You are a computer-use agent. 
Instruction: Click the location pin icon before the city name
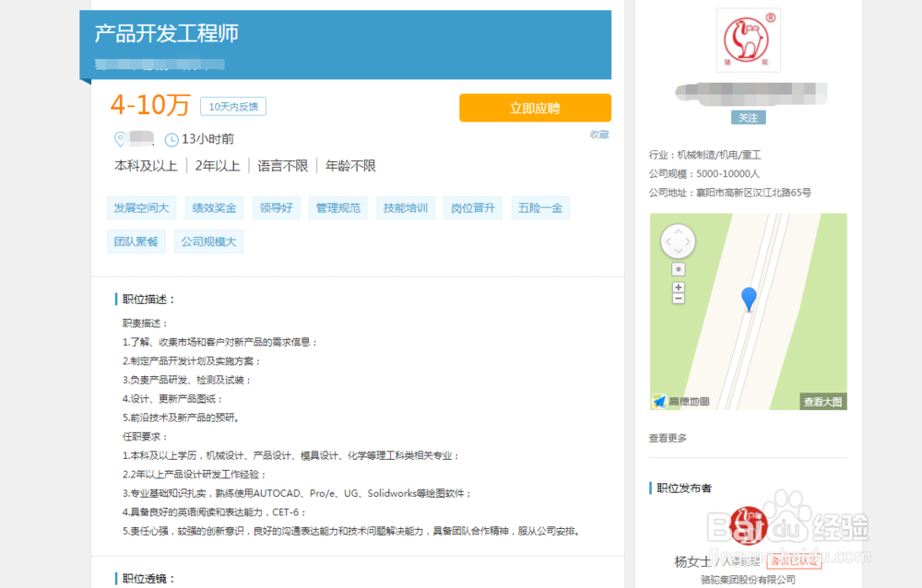[x=121, y=139]
